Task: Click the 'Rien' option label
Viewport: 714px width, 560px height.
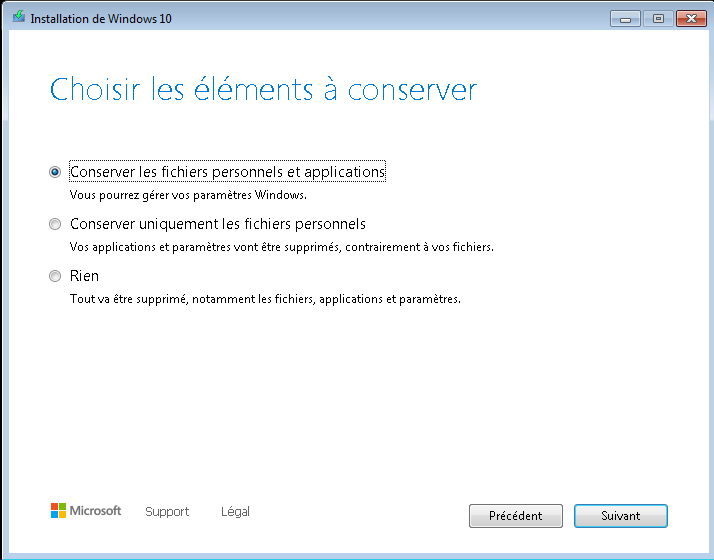Action: click(x=84, y=276)
